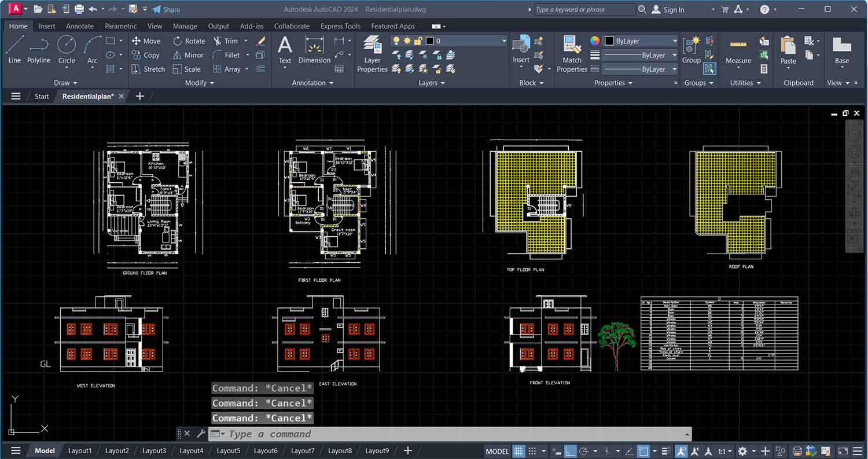Activate the Circle drawing tool

click(66, 51)
